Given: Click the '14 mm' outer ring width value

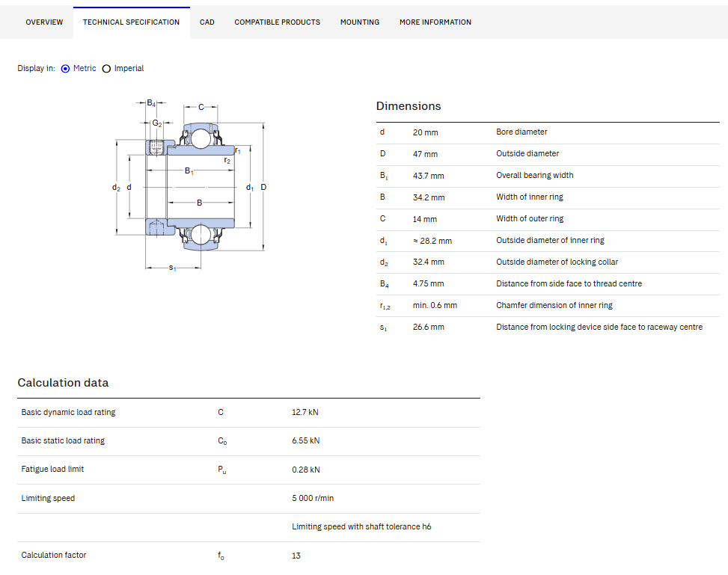Looking at the screenshot, I should pos(425,219).
